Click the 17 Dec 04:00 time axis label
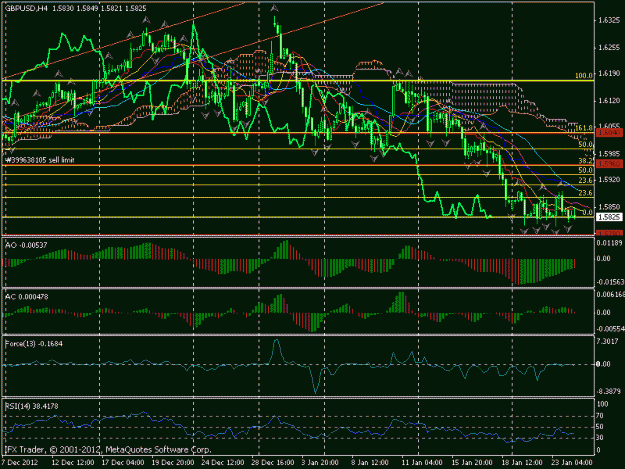The height and width of the screenshot is (469, 625). coord(123,463)
